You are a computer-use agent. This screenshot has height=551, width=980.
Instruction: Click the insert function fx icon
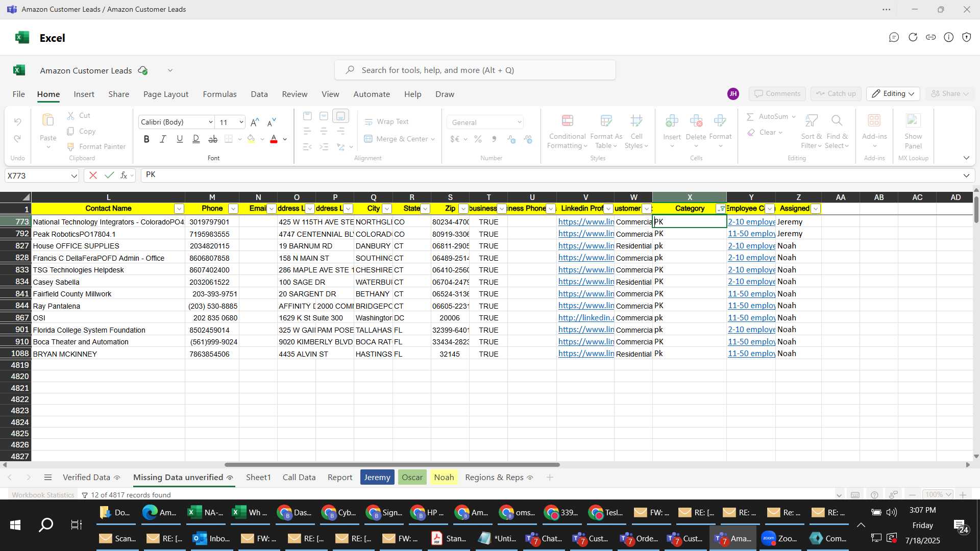[124, 176]
